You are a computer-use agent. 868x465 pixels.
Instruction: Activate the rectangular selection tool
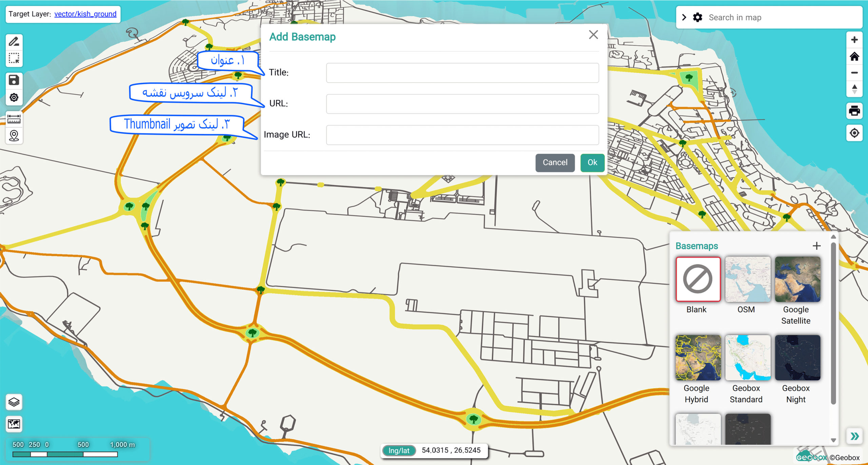click(x=14, y=58)
